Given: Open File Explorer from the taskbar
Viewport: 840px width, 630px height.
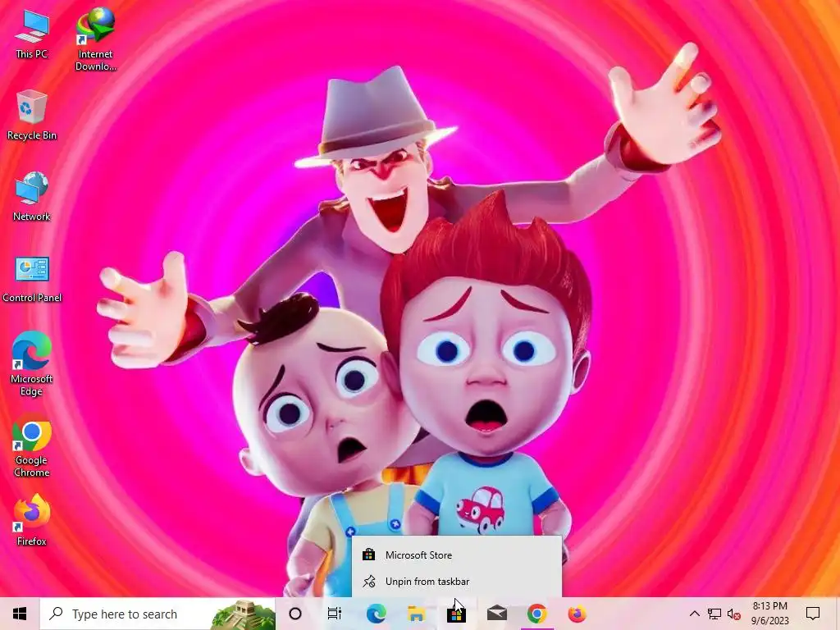Looking at the screenshot, I should click(x=416, y=614).
